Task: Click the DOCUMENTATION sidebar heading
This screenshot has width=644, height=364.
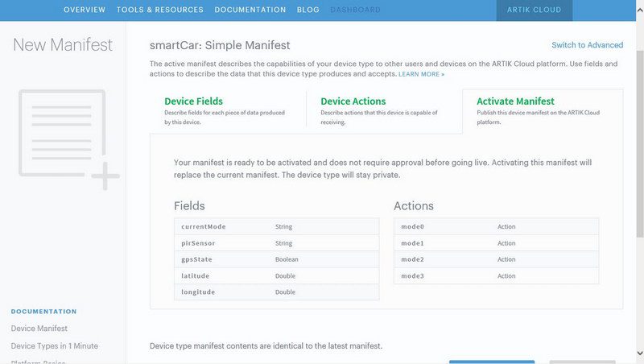Action: [x=44, y=312]
